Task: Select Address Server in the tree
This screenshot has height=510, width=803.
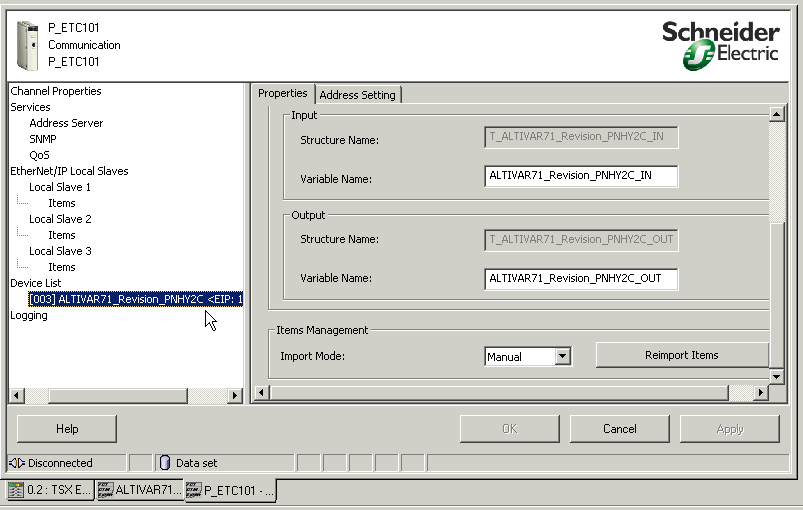Action: click(66, 123)
